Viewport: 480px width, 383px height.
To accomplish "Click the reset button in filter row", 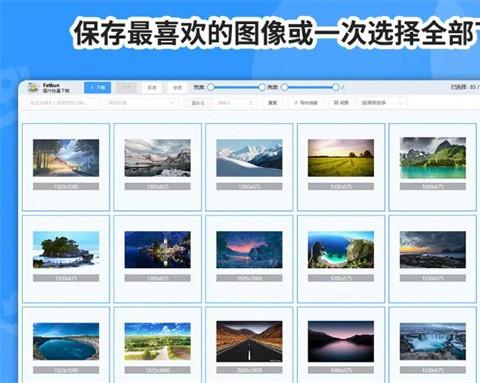I will (273, 103).
